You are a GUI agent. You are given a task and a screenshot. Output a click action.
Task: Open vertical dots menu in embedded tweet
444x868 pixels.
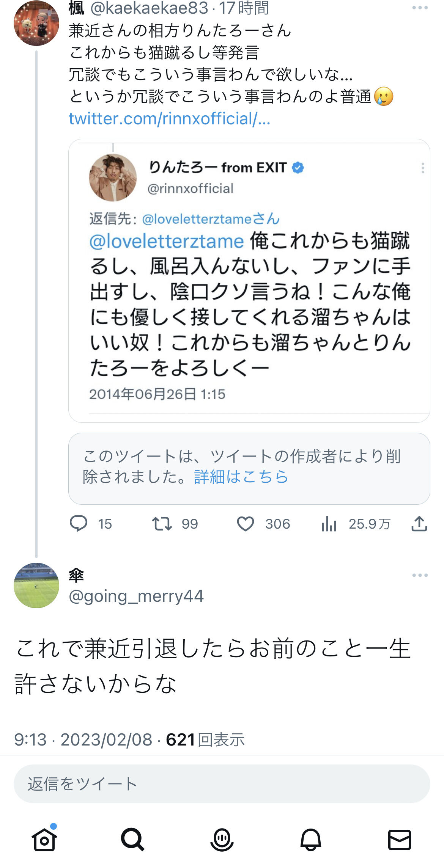point(423,168)
